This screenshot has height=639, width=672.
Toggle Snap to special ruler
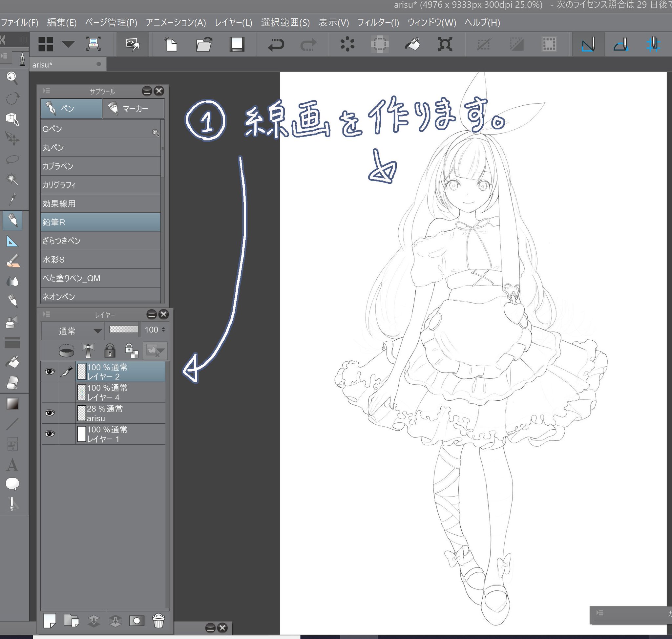(620, 44)
